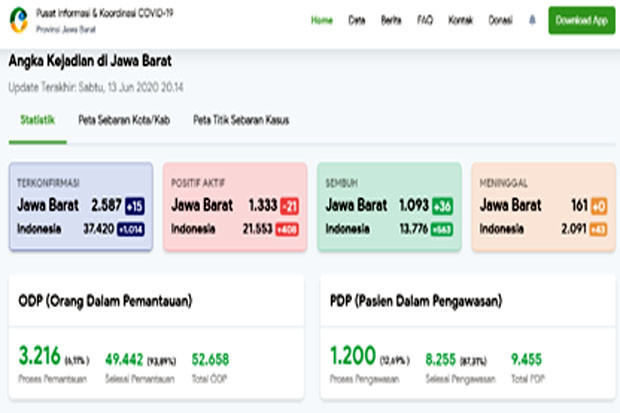Open the notification bell icon

click(532, 20)
